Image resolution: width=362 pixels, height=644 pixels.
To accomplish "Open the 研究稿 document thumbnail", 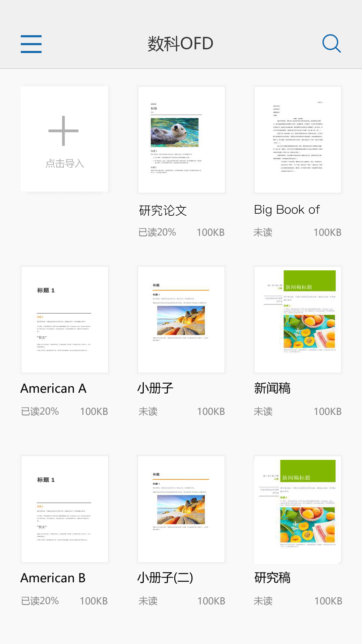I will (x=298, y=509).
